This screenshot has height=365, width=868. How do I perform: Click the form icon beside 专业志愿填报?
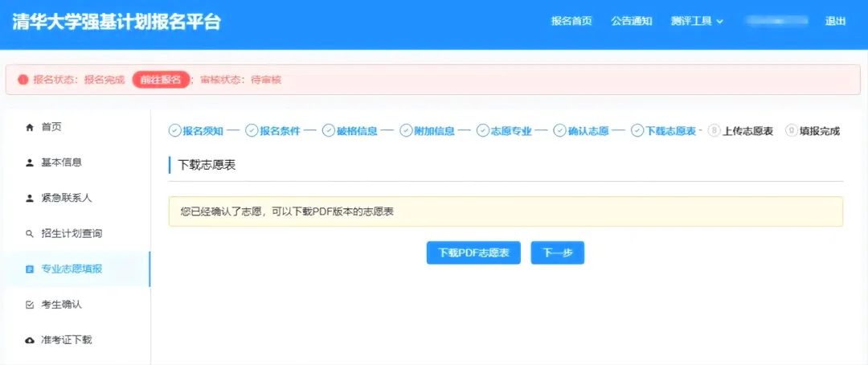[x=30, y=269]
